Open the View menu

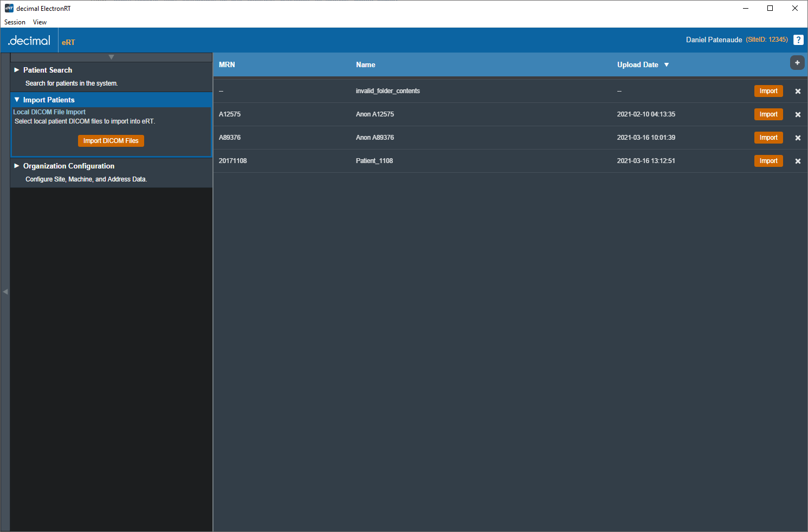[40, 22]
